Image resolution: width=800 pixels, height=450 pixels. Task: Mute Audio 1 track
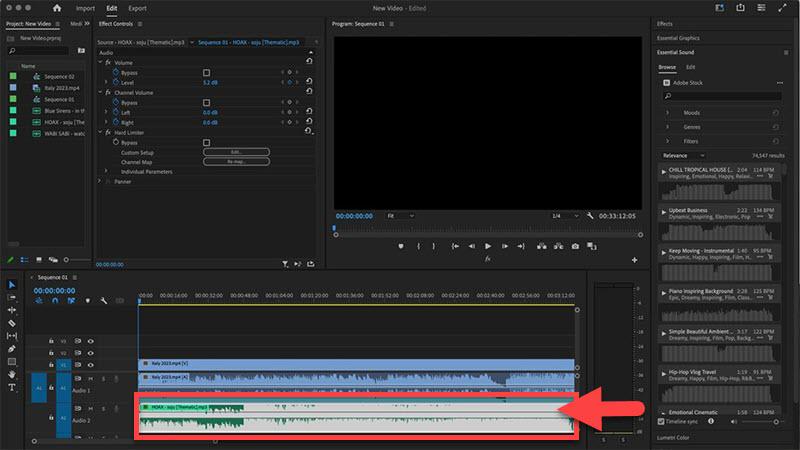91,379
